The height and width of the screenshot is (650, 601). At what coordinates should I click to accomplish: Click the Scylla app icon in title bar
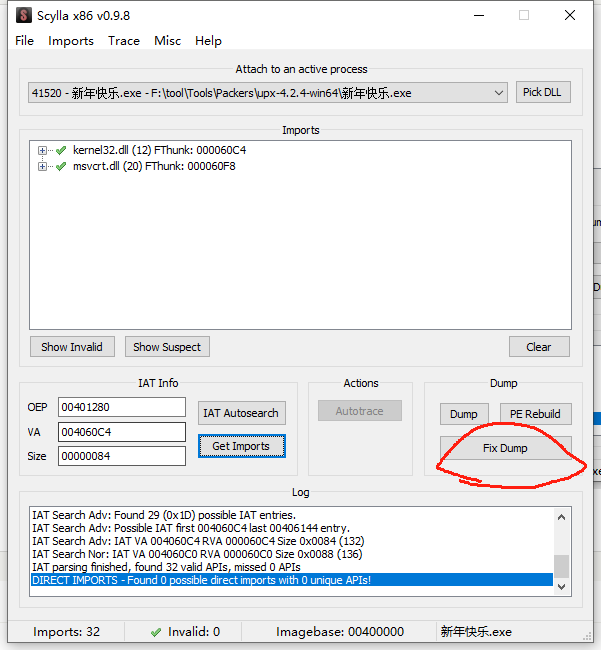[24, 15]
